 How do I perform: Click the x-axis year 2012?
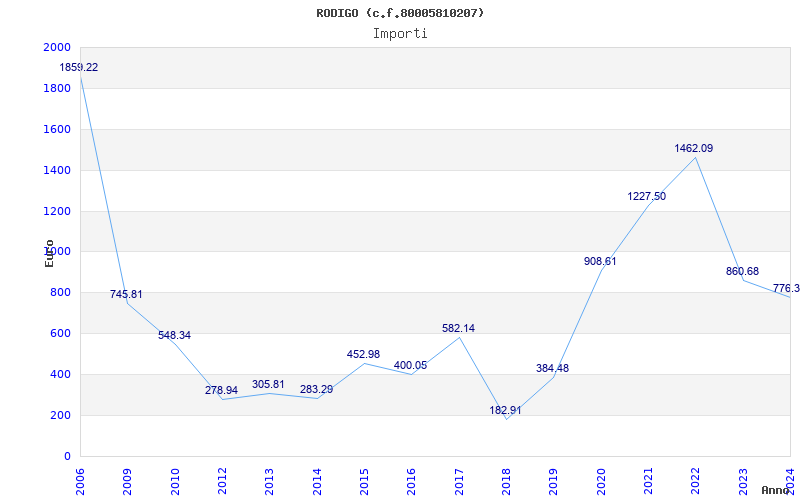[222, 482]
